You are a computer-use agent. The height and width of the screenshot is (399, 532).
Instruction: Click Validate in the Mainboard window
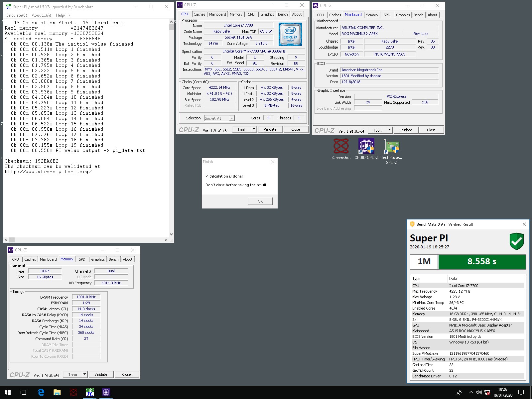pos(406,130)
